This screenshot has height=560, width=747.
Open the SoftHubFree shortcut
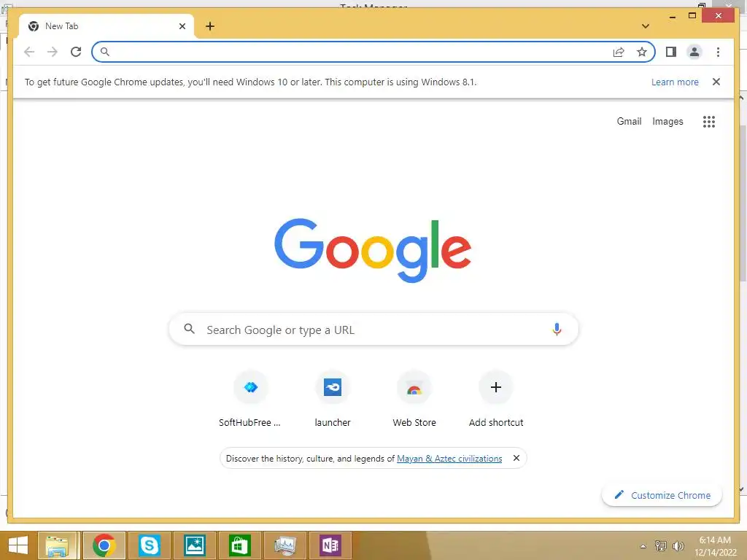tap(251, 399)
